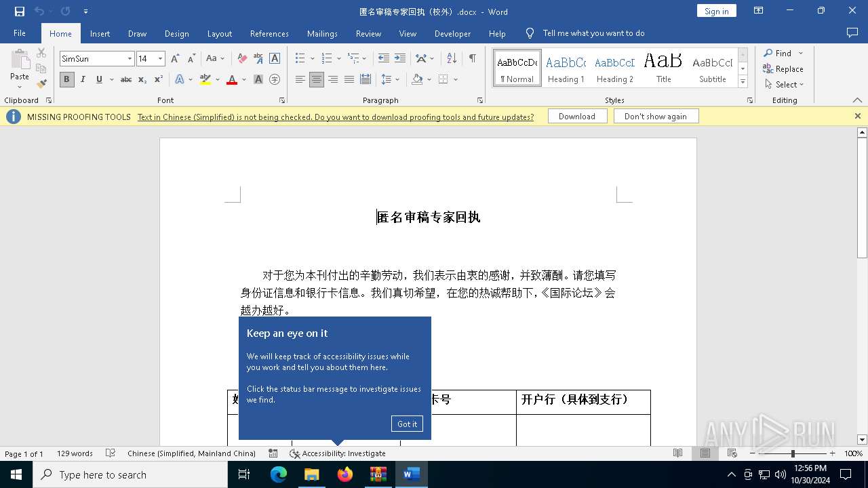Dismiss the tip with Got it

point(407,424)
